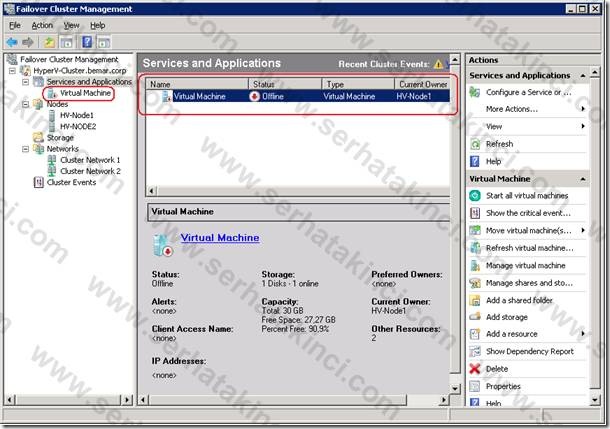Click the Start all virtual machines icon
The width and height of the screenshot is (610, 429).
tap(475, 196)
